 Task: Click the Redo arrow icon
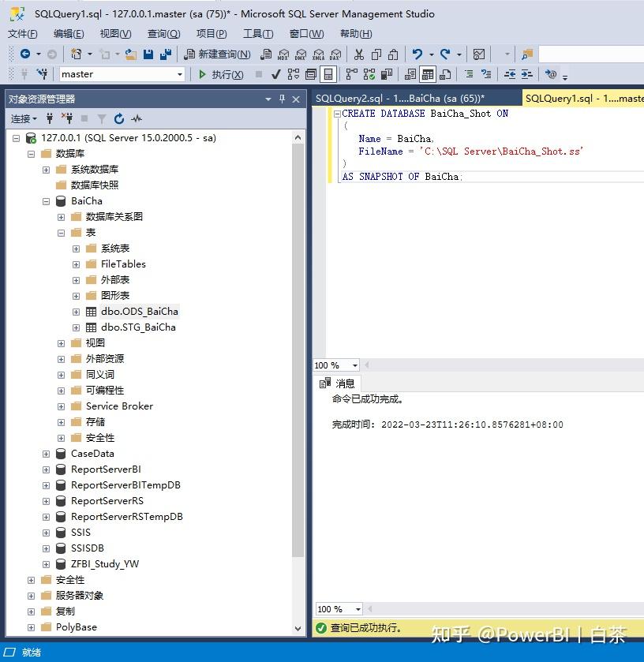click(444, 54)
